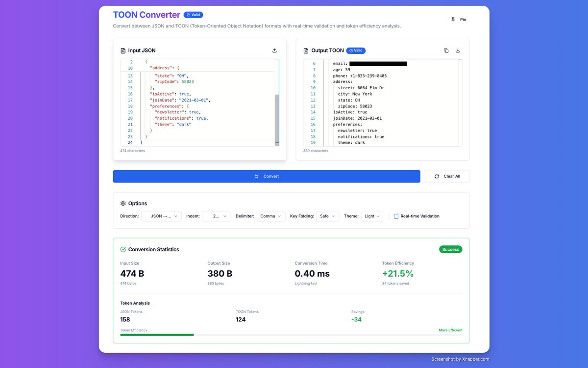Click the Output TOON document icon
This screenshot has width=588, height=368.
[x=306, y=51]
